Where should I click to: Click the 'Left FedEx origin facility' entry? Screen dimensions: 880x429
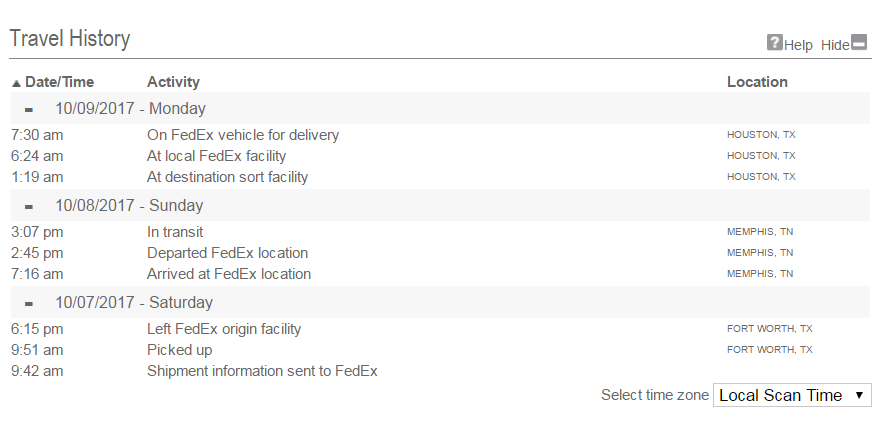click(224, 329)
